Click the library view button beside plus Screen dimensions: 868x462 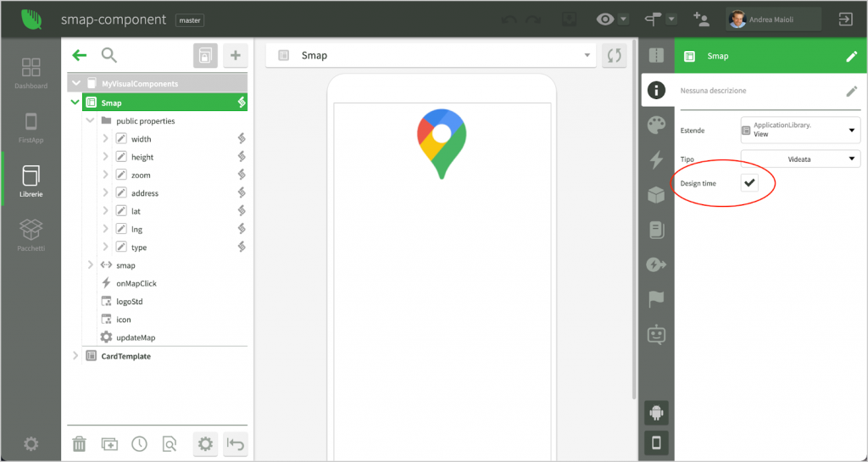click(205, 55)
